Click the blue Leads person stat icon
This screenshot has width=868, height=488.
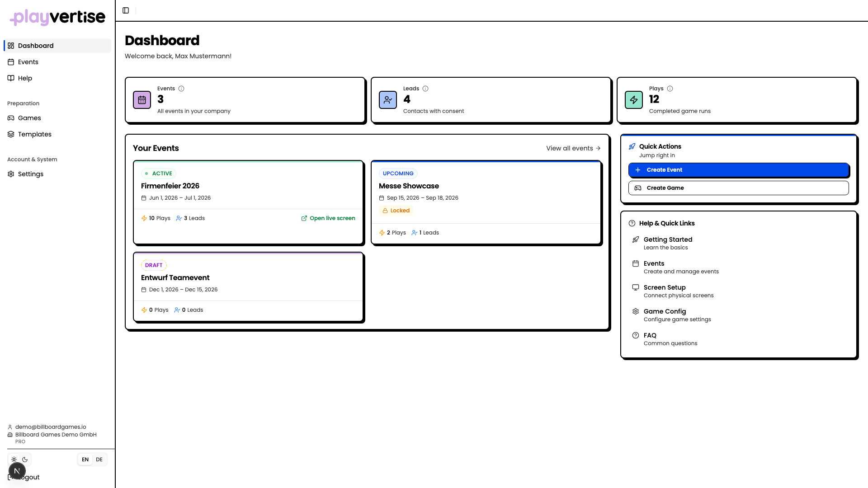pos(388,100)
